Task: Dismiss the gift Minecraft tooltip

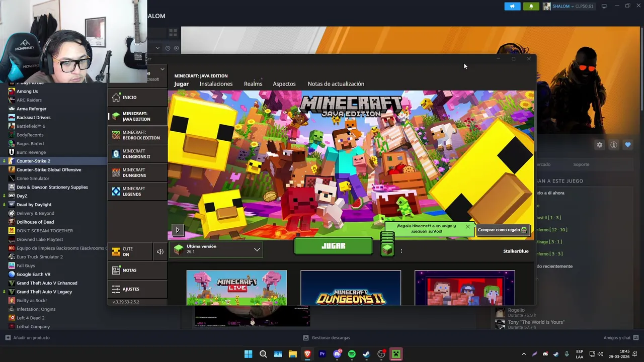Action: [467, 227]
